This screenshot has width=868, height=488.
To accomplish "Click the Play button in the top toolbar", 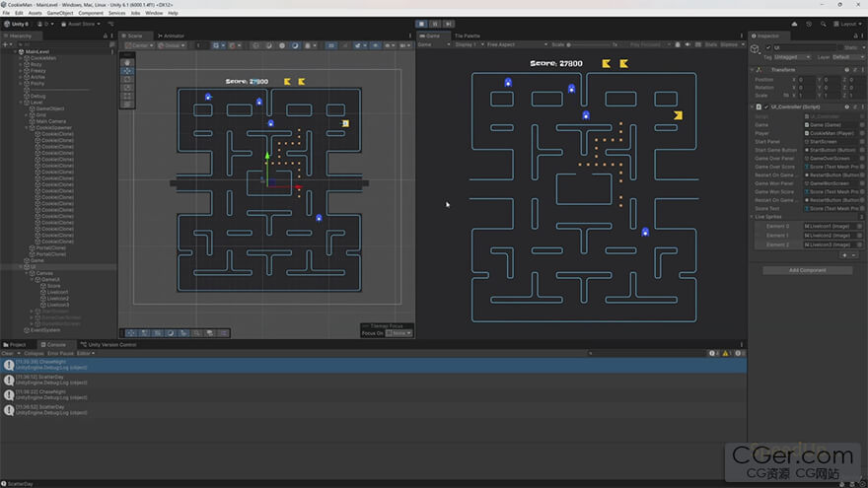I will click(x=421, y=24).
